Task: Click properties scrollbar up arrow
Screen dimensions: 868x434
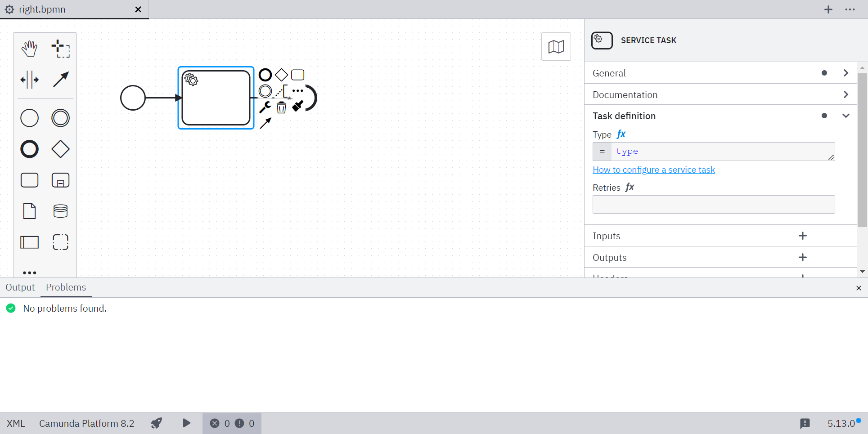Action: (862, 68)
